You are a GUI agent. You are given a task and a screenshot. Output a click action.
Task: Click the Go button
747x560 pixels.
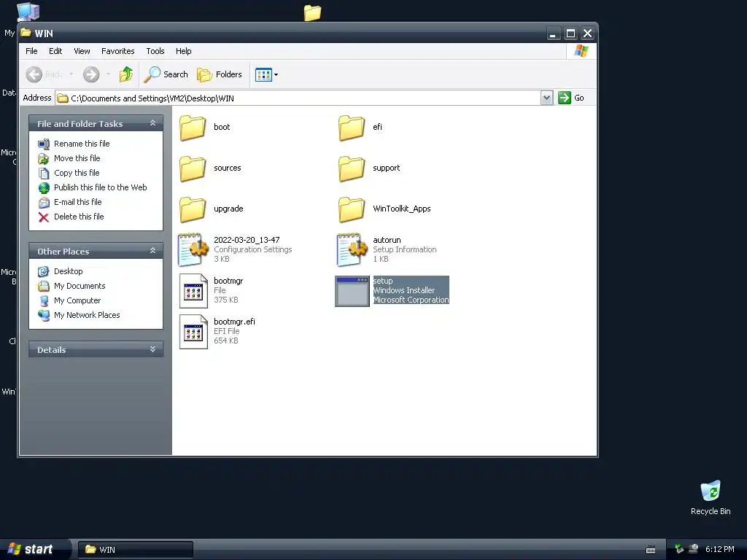pos(571,98)
